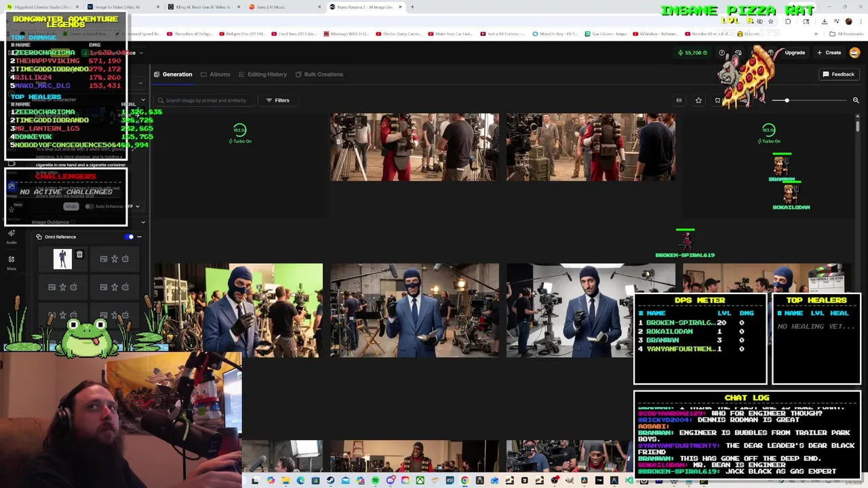
Task: Select the uploaded Omni Reference figure image
Action: [62, 259]
